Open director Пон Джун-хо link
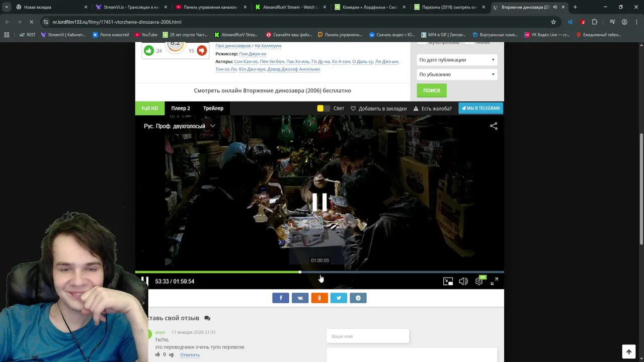Image resolution: width=644 pixels, height=362 pixels. coord(253,54)
